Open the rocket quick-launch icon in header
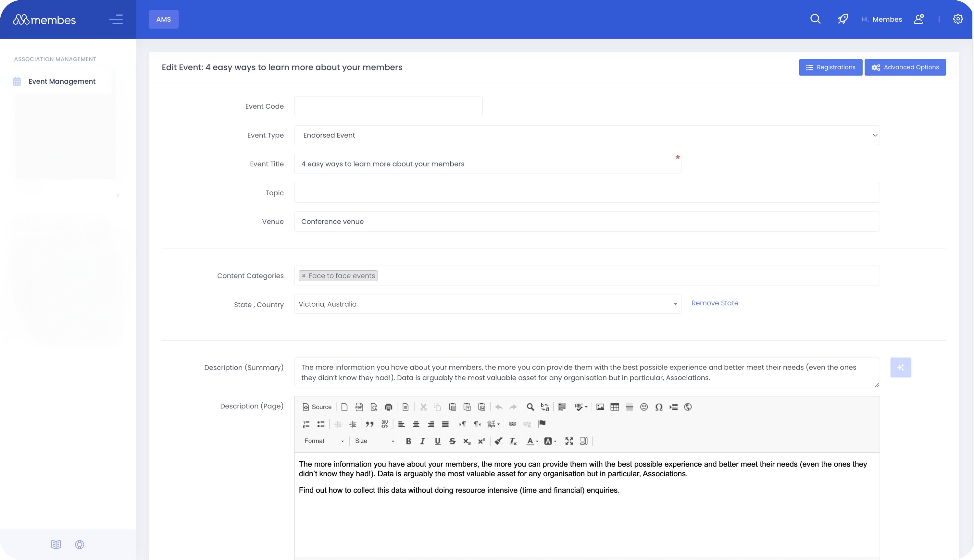Image resolution: width=974 pixels, height=560 pixels. point(843,19)
